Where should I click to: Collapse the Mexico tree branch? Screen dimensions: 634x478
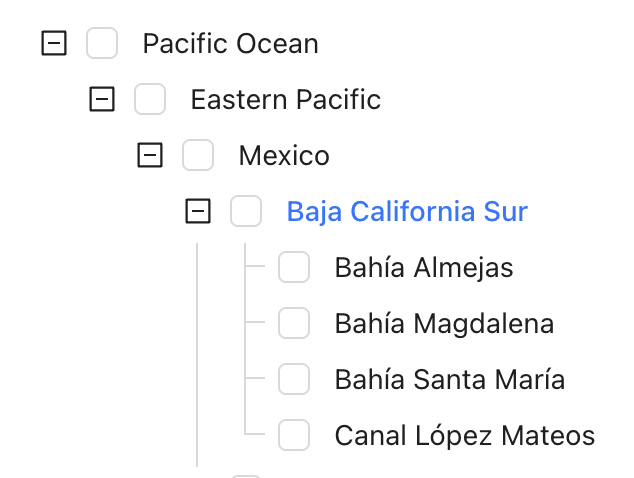[150, 156]
